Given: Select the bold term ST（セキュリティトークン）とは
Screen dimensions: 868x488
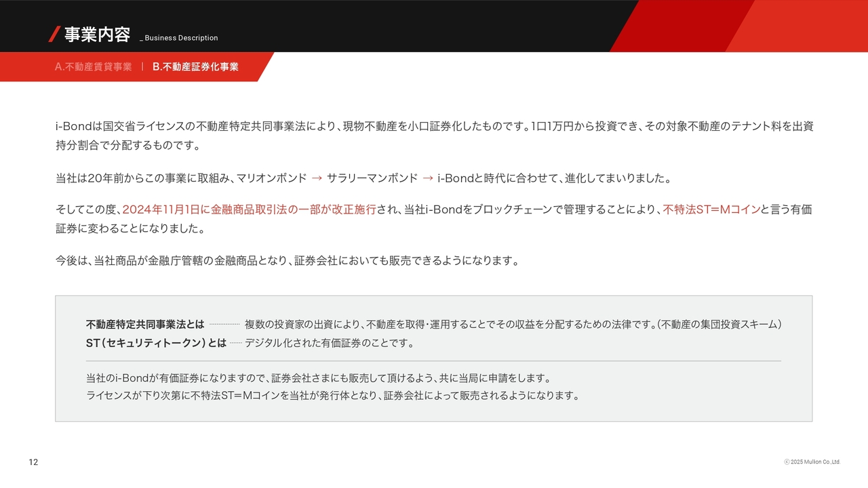Looking at the screenshot, I should (156, 343).
